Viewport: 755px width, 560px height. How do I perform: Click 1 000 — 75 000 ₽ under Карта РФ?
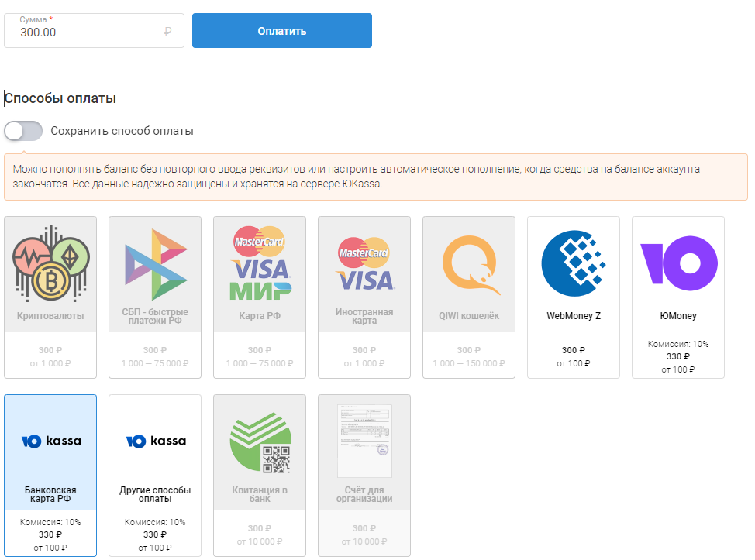(260, 363)
